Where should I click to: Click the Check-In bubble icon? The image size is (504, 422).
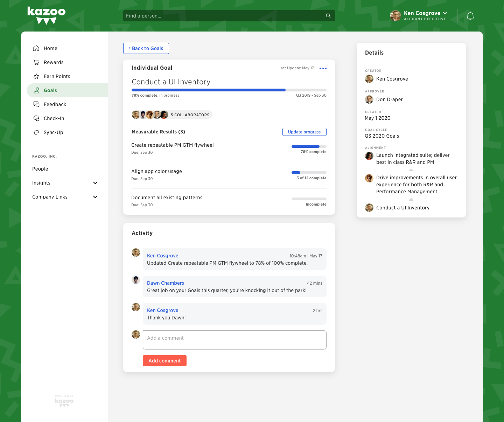36,118
